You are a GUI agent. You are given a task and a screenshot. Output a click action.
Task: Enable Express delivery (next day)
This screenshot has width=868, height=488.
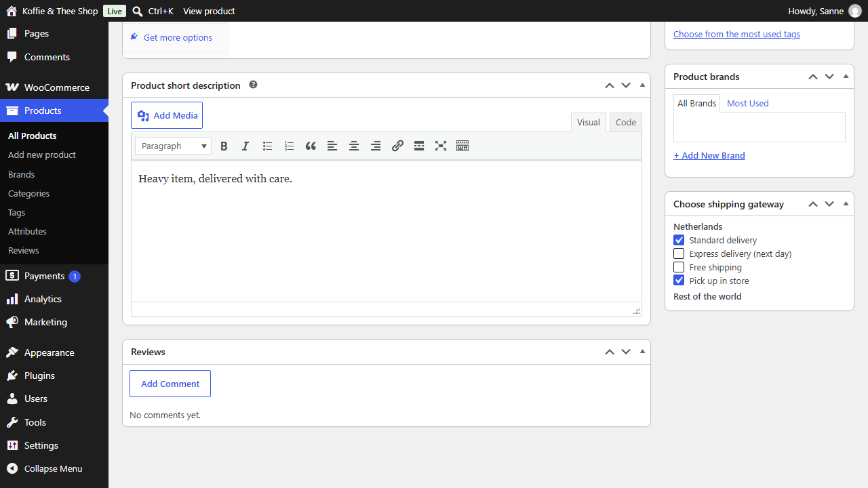tap(679, 253)
